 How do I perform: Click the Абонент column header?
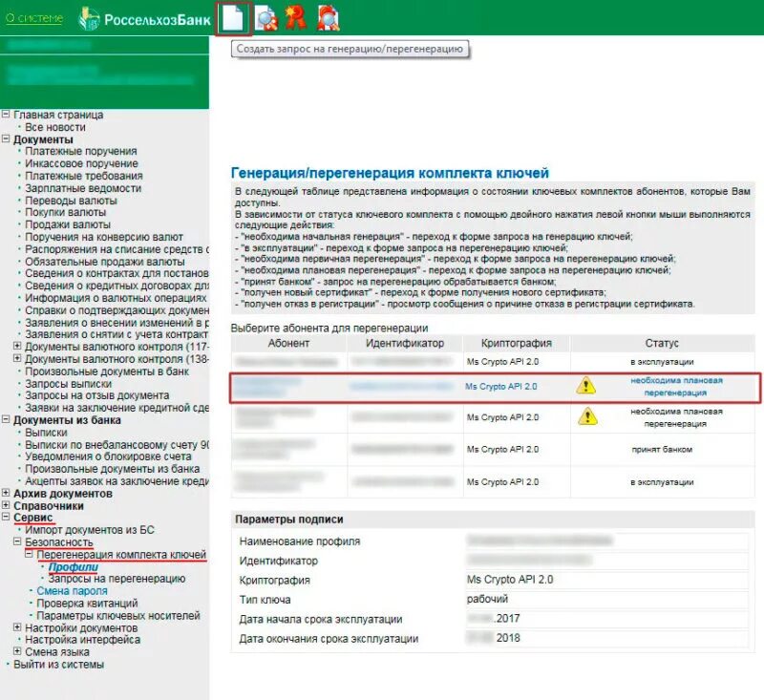[x=288, y=343]
